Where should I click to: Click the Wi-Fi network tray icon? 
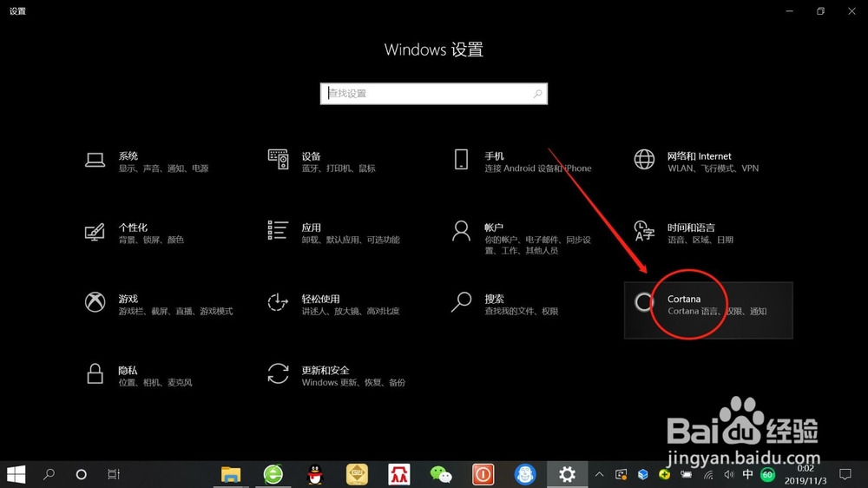coord(708,475)
